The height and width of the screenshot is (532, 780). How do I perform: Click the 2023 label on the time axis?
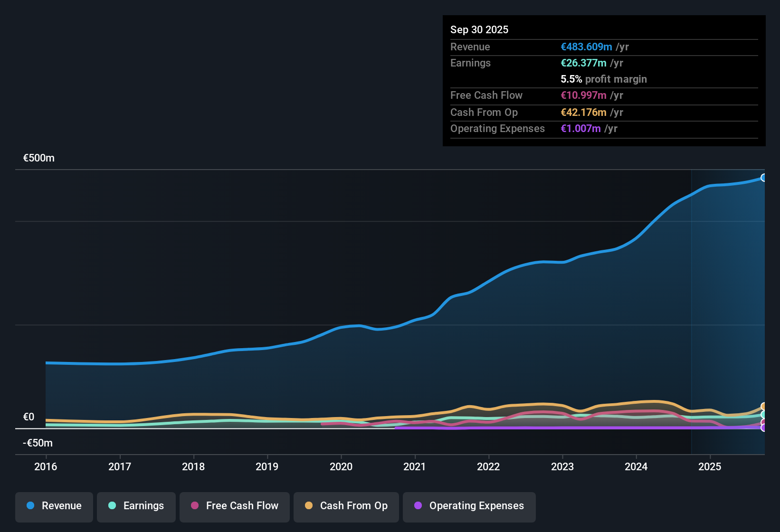[x=562, y=467]
